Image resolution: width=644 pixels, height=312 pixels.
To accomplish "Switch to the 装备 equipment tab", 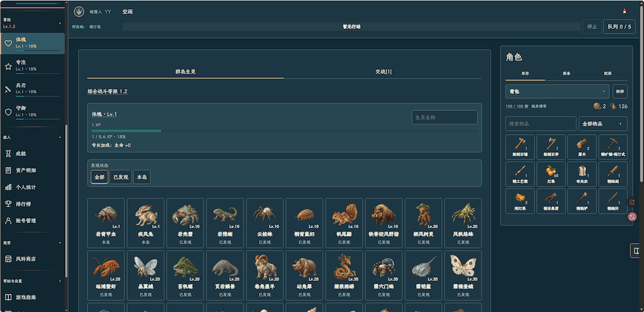I will pyautogui.click(x=566, y=73).
